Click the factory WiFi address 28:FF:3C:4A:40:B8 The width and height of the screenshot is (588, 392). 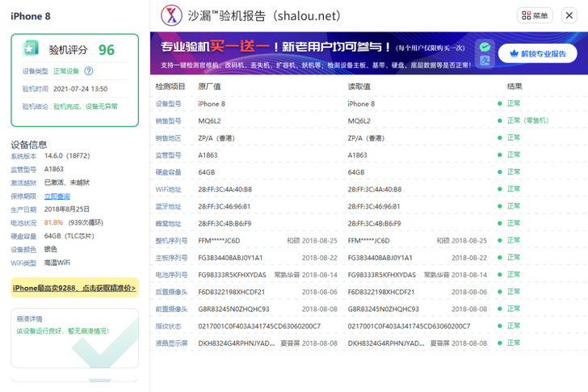pos(225,189)
